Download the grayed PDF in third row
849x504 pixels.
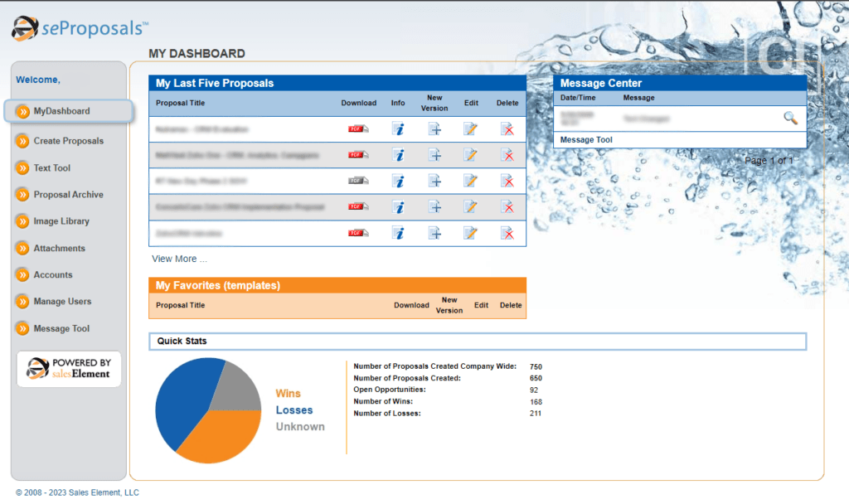[x=358, y=181]
